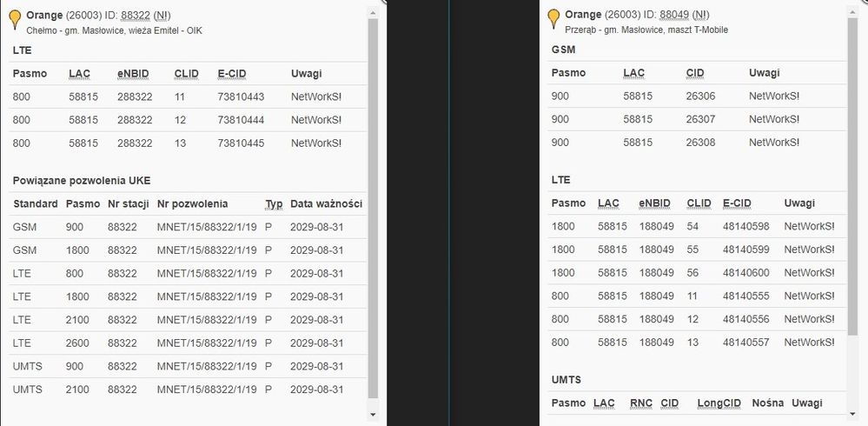The image size is (868, 426).
Task: Click the LongCID header in UMTS table
Action: point(717,403)
